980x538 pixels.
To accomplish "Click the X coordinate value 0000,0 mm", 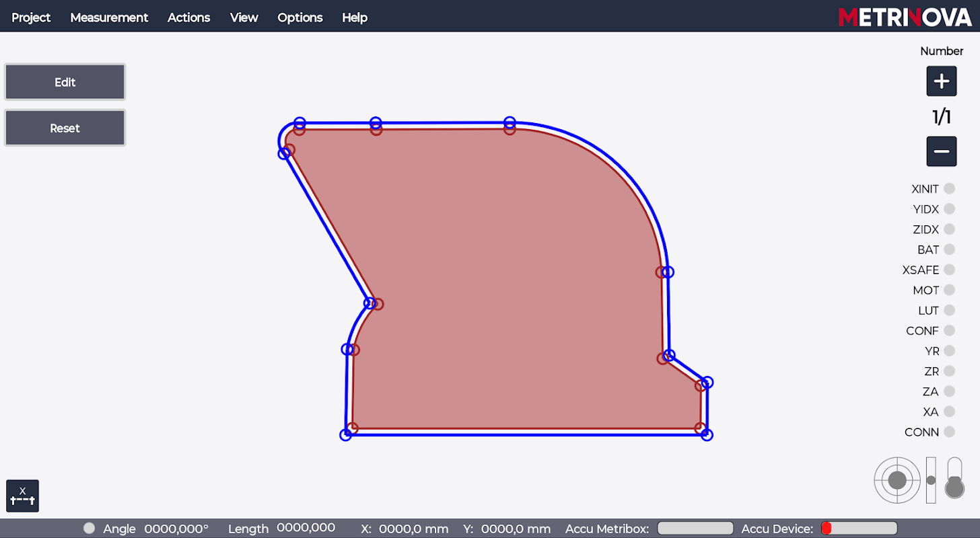I will (x=414, y=529).
